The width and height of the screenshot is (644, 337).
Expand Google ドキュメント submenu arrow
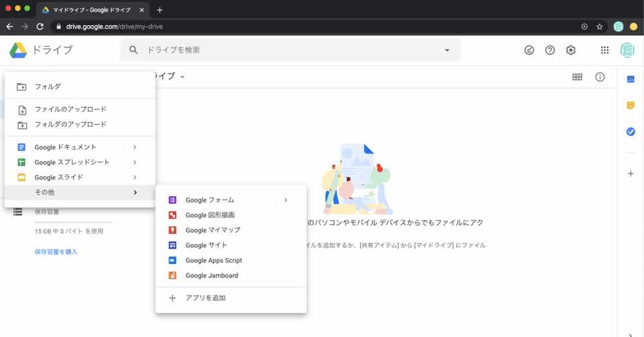click(135, 147)
